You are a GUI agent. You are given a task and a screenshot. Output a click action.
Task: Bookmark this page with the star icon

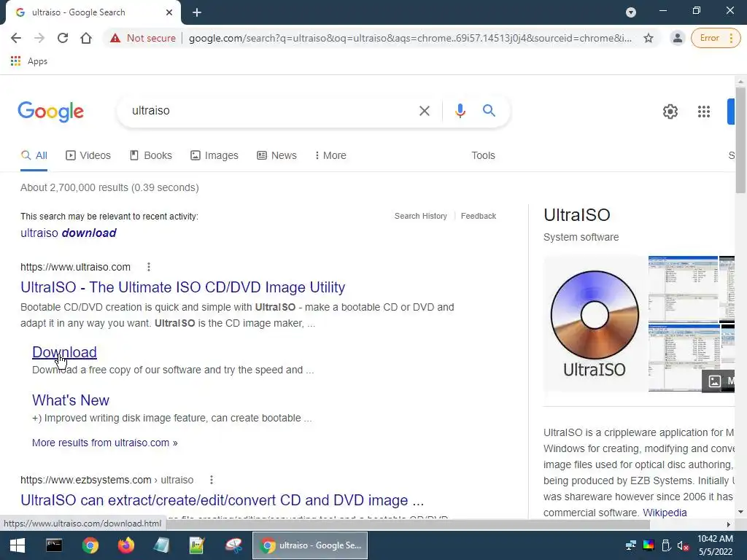[649, 38]
